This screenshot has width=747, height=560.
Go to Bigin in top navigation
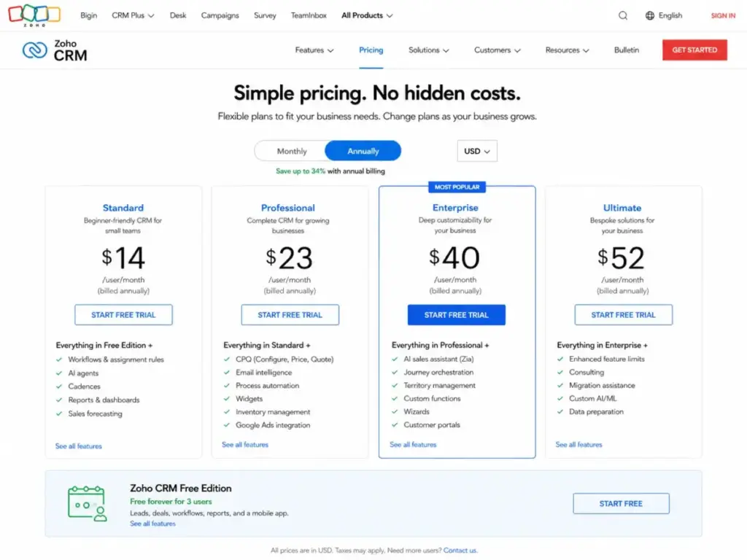pyautogui.click(x=88, y=15)
